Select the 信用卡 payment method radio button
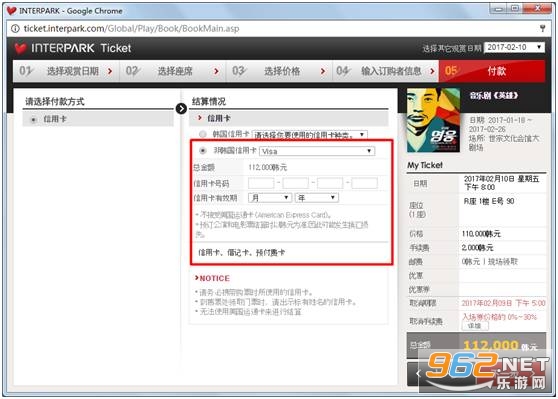Image resolution: width=558 pixels, height=399 pixels. (x=33, y=120)
